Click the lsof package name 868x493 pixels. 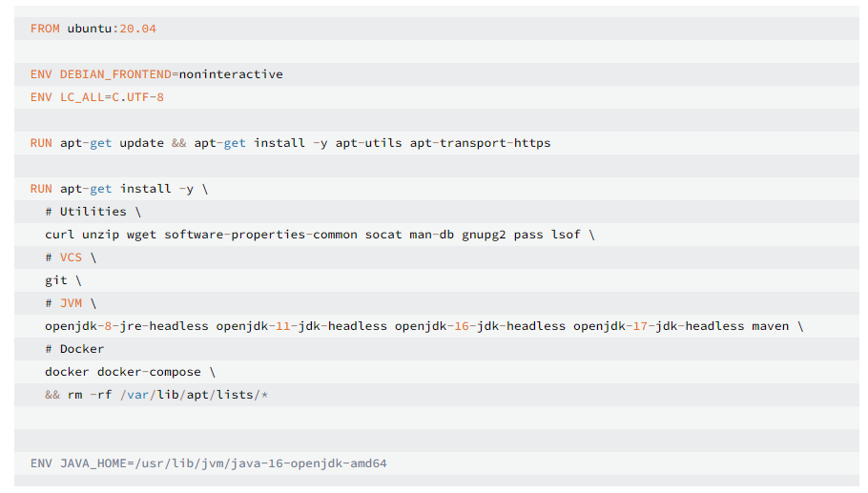click(566, 235)
